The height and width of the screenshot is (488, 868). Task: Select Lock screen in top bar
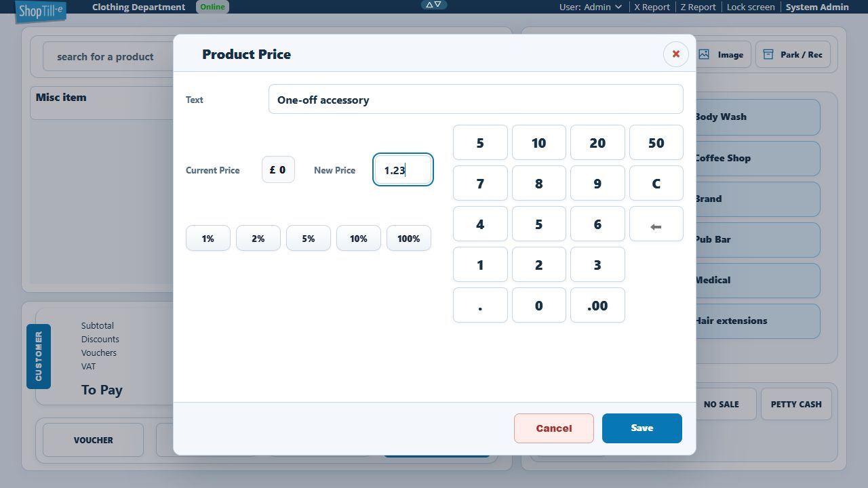click(x=750, y=7)
